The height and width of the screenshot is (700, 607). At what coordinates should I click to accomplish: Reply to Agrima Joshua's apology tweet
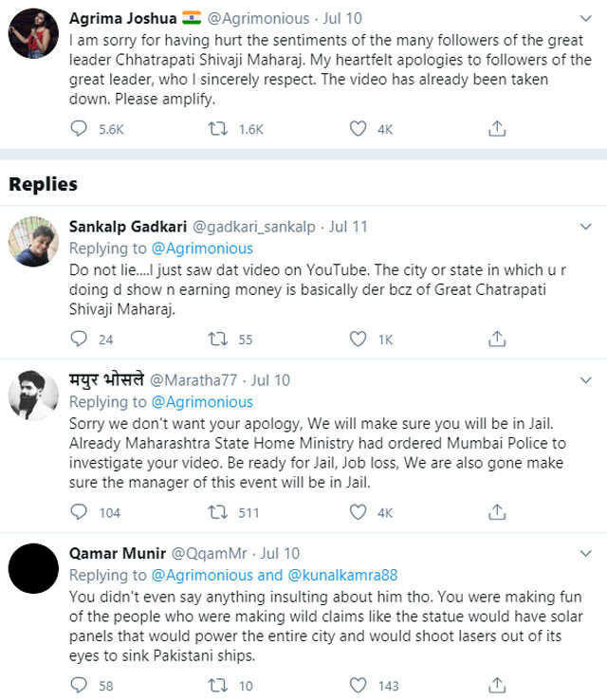(79, 129)
